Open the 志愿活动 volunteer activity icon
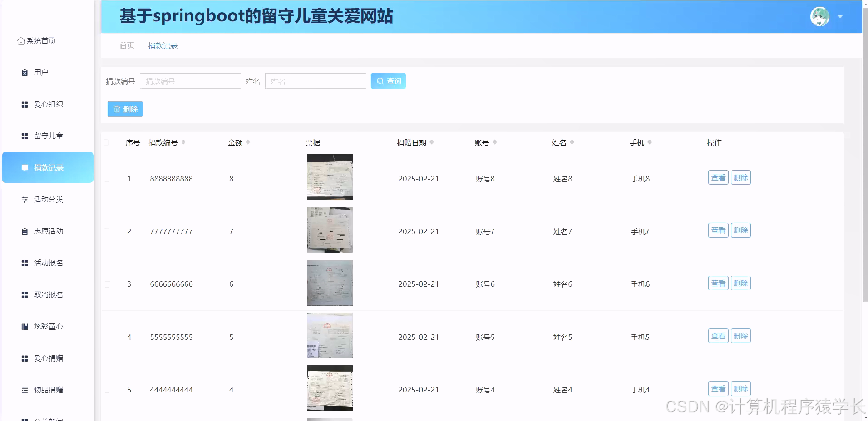The width and height of the screenshot is (868, 421). (x=25, y=231)
